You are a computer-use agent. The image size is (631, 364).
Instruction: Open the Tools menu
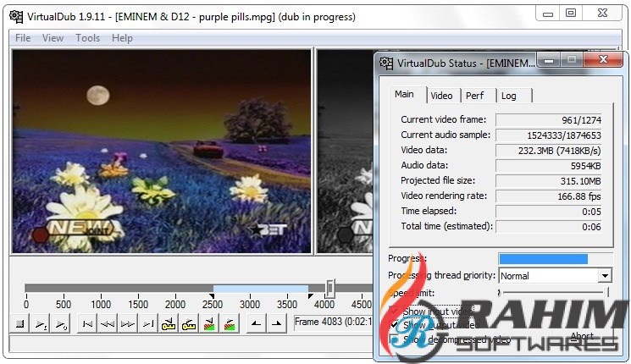(88, 38)
